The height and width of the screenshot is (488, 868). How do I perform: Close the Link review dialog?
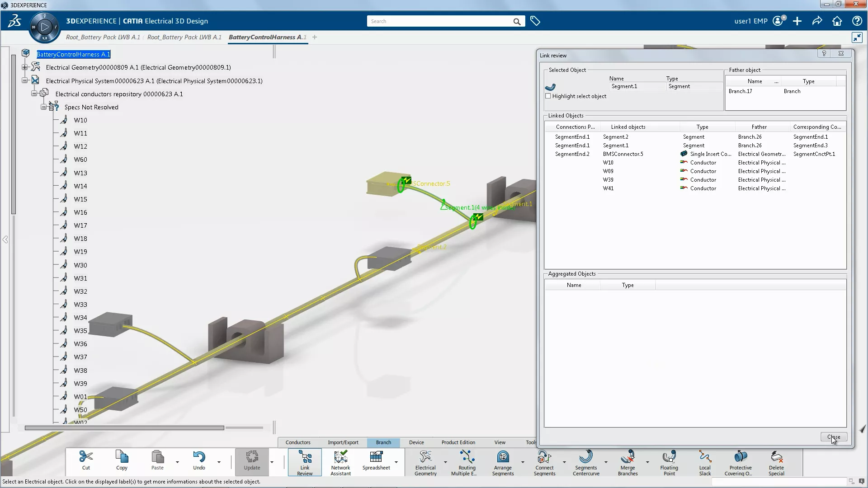click(834, 437)
